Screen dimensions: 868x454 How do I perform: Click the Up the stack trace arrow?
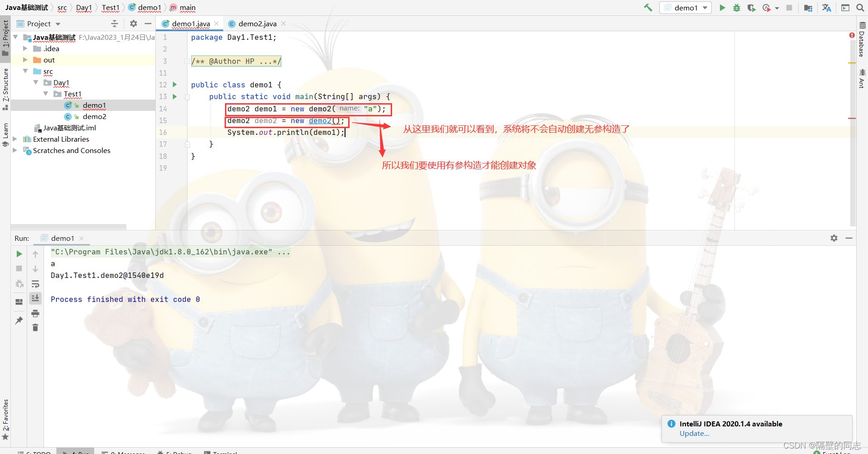pyautogui.click(x=35, y=254)
